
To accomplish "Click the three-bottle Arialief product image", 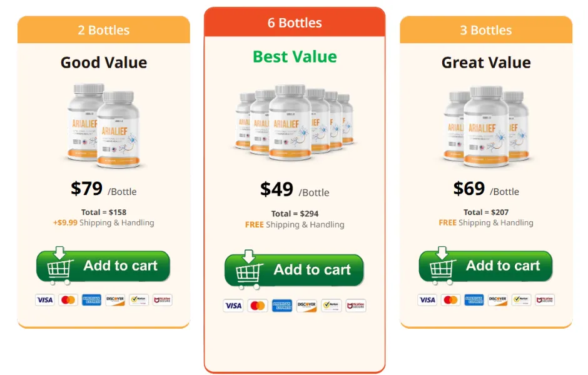I will [x=487, y=126].
